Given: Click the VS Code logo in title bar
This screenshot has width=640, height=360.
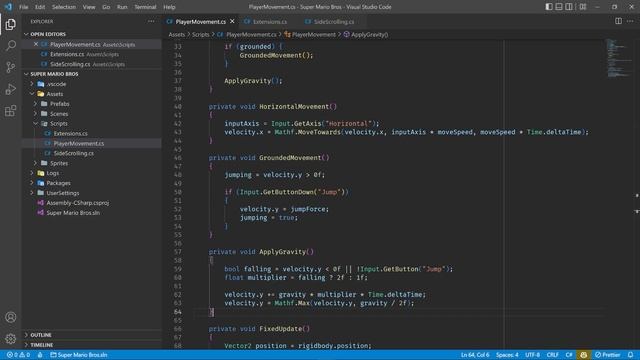Looking at the screenshot, I should pyautogui.click(x=8, y=7).
